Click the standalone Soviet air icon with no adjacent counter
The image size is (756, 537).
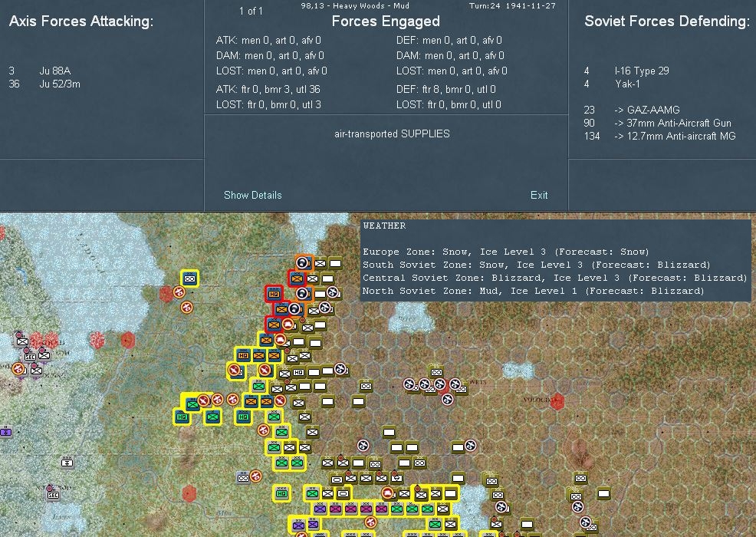[x=363, y=446]
